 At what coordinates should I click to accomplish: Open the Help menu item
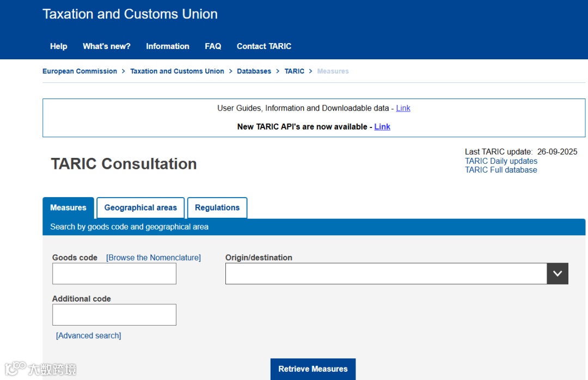[58, 46]
